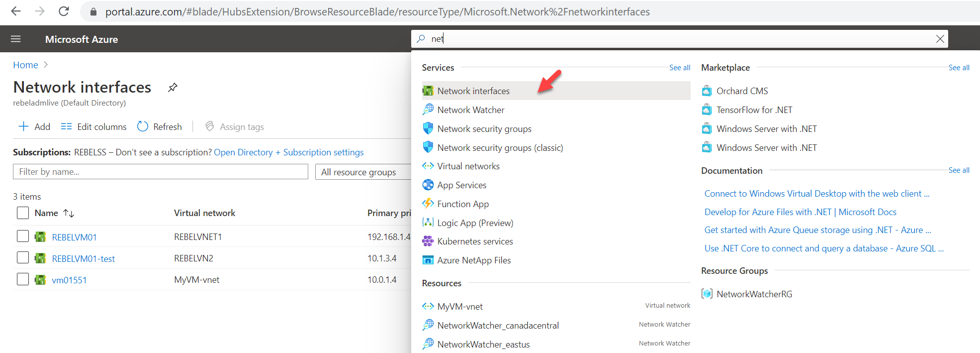Open 'Connect to Windows Virtual Desktop' doc link

816,193
